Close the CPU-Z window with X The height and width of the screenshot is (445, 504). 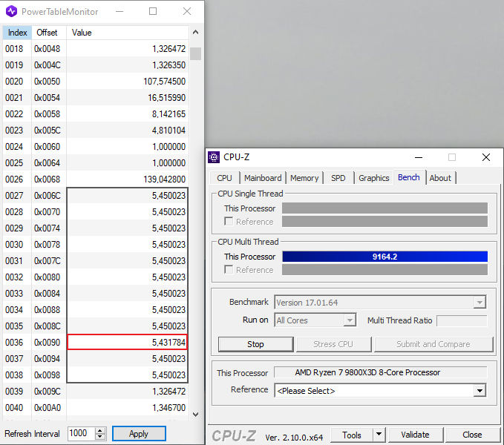pyautogui.click(x=486, y=157)
